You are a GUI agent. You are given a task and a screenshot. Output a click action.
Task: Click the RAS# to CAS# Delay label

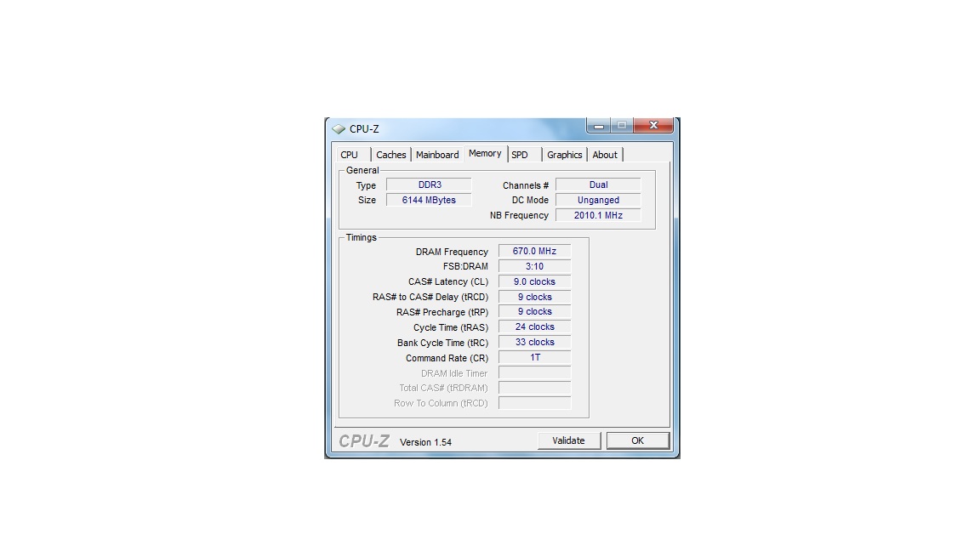[430, 298]
